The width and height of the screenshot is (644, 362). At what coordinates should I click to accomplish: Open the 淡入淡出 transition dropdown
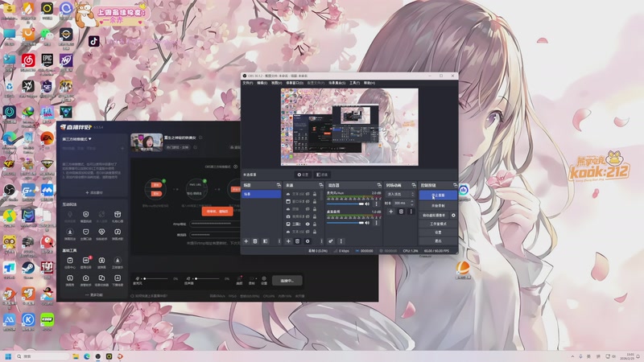(400, 194)
